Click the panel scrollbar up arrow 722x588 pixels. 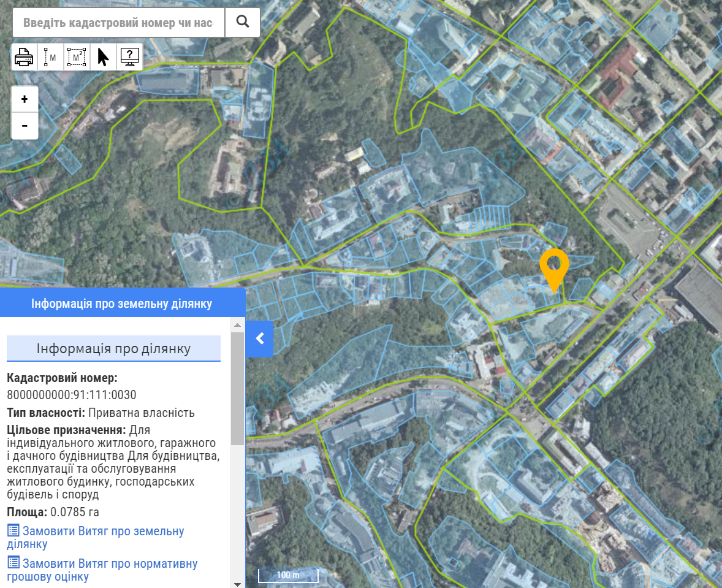click(237, 324)
